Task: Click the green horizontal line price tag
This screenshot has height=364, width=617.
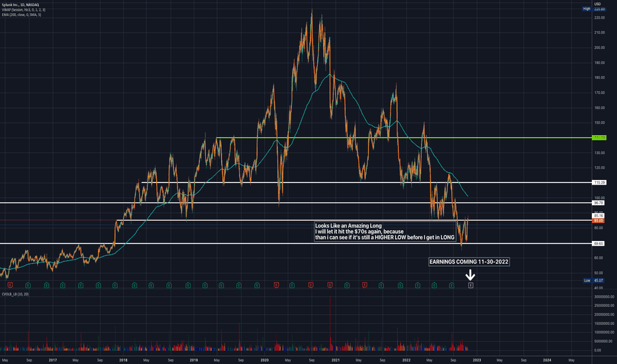Action: tap(599, 138)
